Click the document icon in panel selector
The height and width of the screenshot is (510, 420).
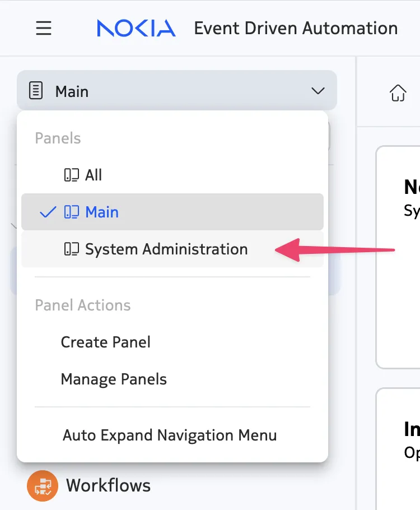[36, 90]
